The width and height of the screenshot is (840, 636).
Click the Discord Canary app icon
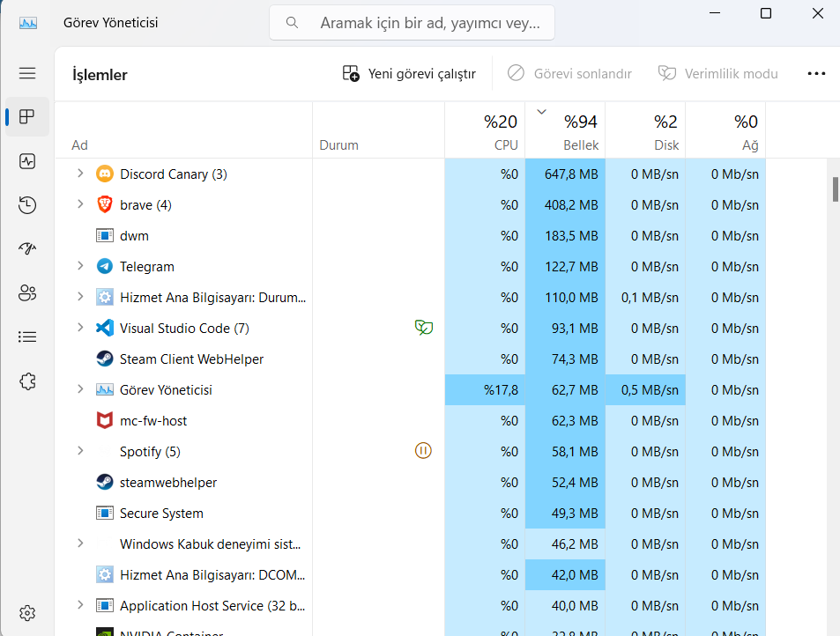click(105, 174)
